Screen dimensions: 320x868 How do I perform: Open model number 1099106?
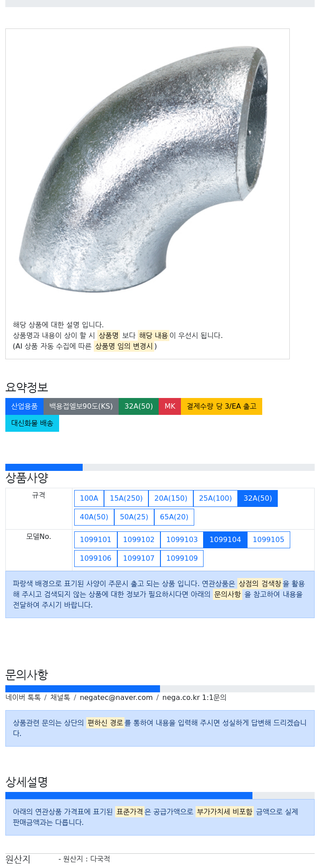click(96, 559)
